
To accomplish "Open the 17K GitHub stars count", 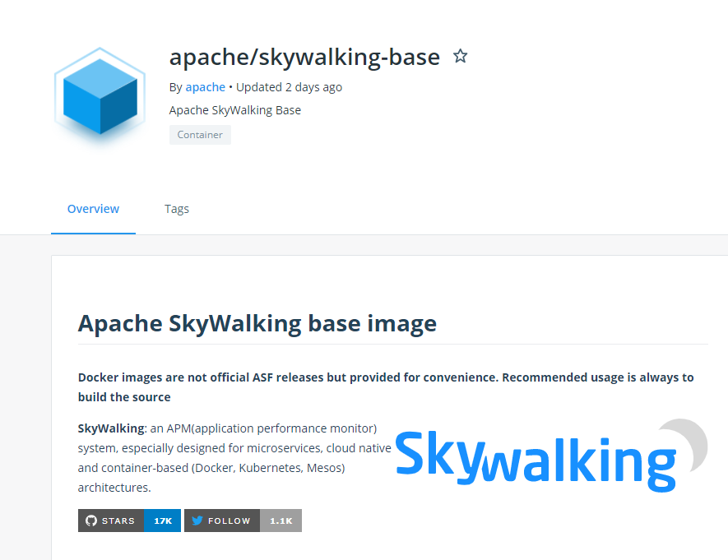I will (x=163, y=521).
